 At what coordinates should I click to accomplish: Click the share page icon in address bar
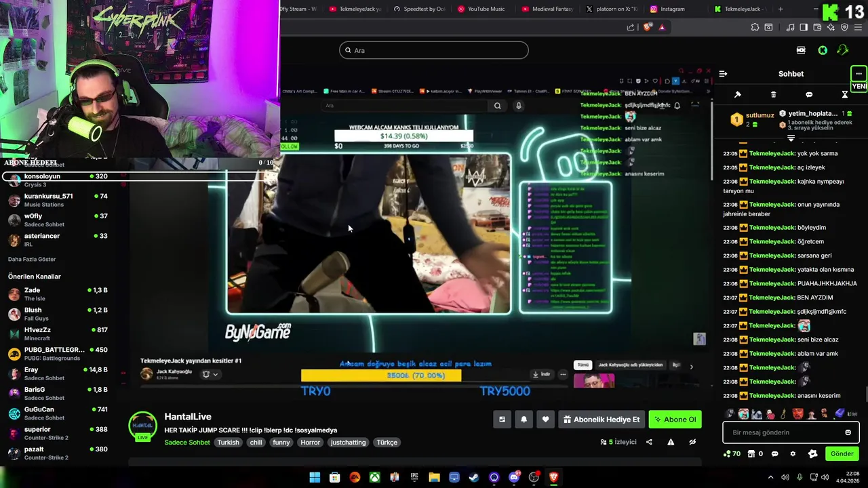[631, 27]
